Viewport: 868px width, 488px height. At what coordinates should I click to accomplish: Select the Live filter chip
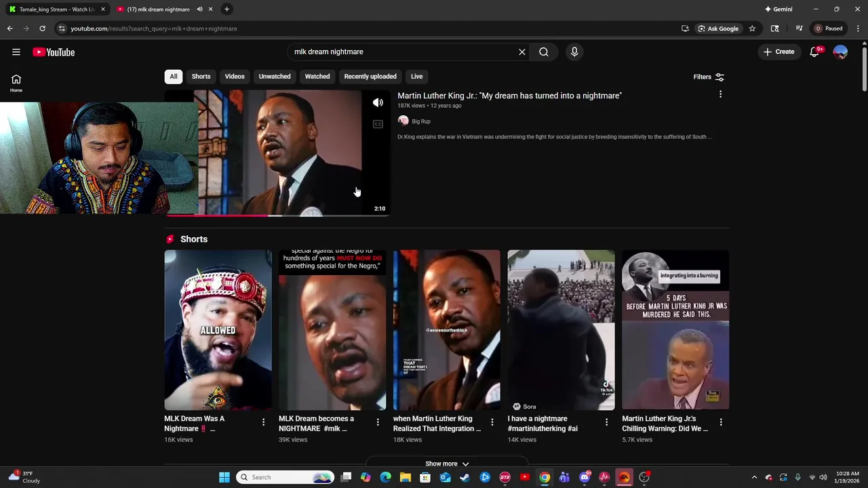point(416,77)
